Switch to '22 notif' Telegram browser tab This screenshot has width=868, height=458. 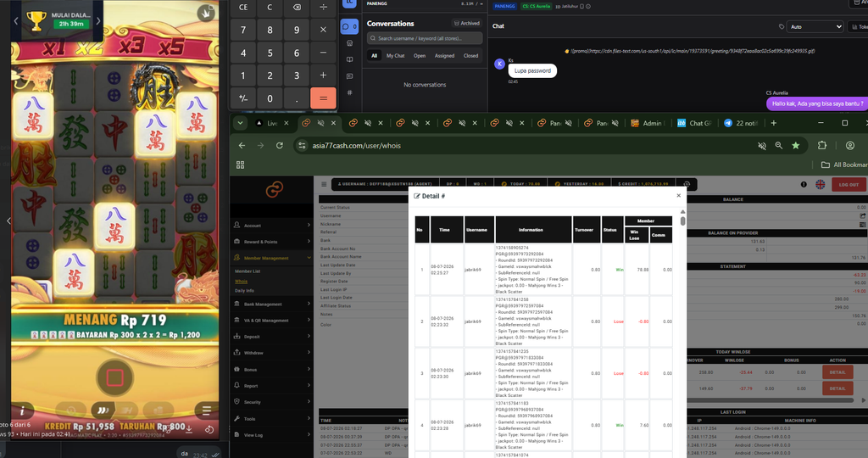click(x=741, y=123)
